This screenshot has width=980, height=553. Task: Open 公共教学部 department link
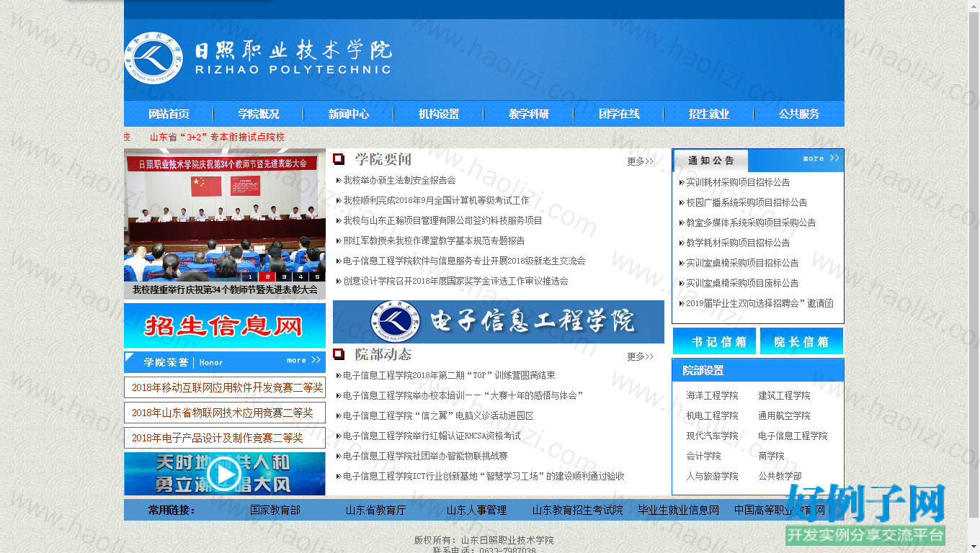[780, 476]
